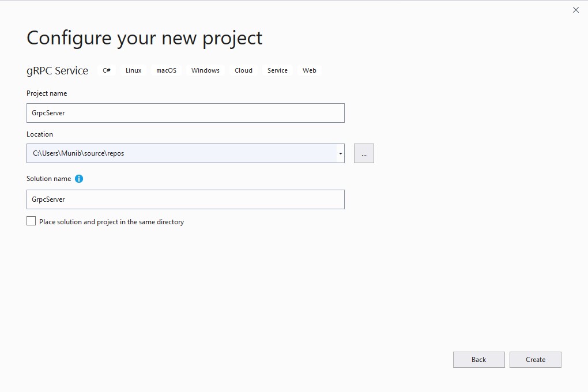
Task: Select the Linux platform tag
Action: coord(133,70)
